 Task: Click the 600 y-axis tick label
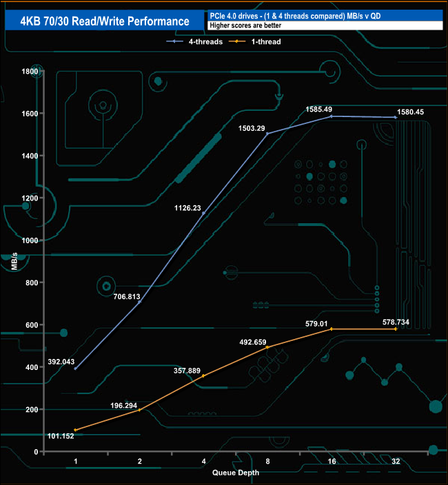32,325
